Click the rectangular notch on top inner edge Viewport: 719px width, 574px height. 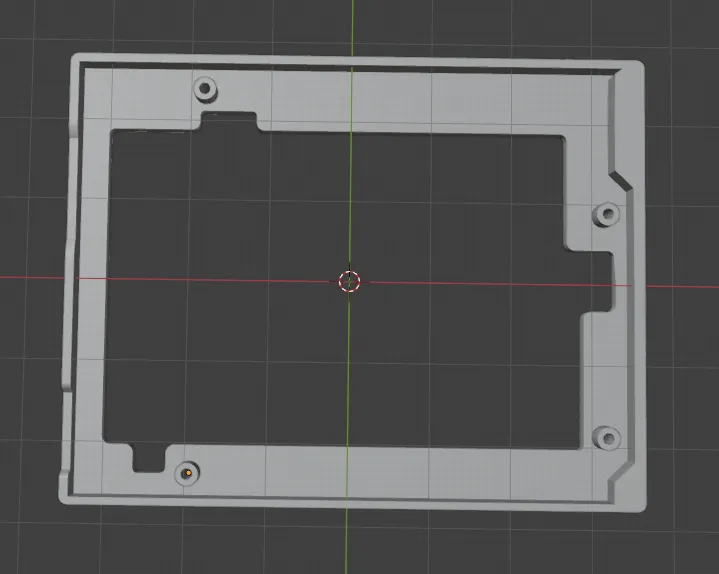pos(229,122)
